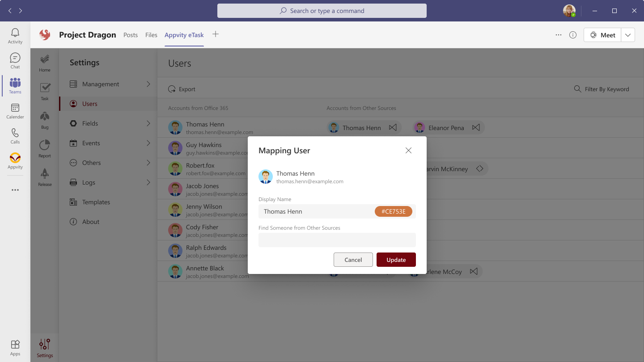Click the #CE753E color swatch
Image resolution: width=644 pixels, height=362 pixels.
[x=394, y=211]
